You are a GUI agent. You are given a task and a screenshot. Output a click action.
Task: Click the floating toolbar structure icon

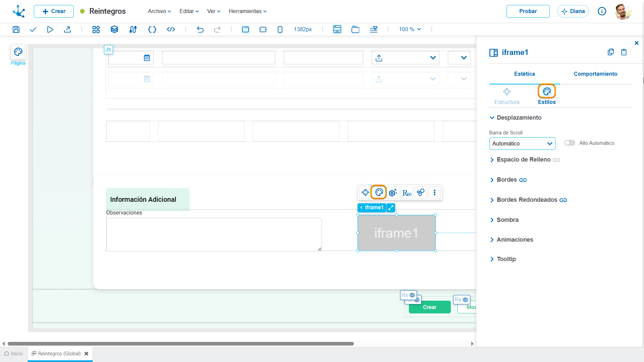365,192
